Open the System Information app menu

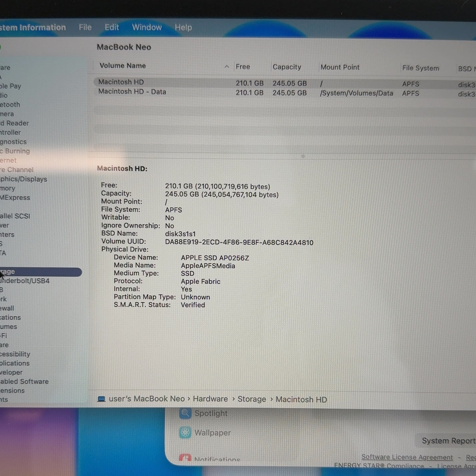point(33,27)
